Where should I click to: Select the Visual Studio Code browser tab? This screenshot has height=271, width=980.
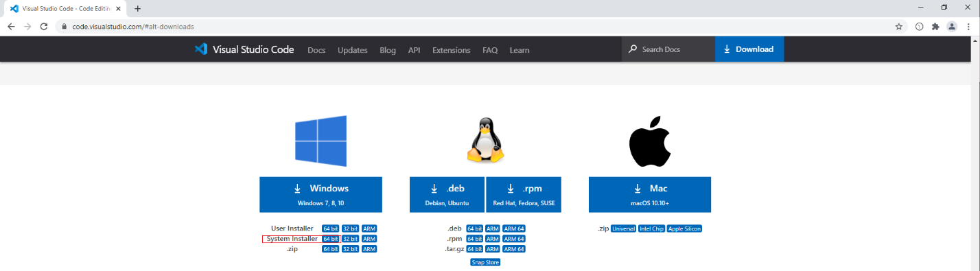(x=65, y=8)
